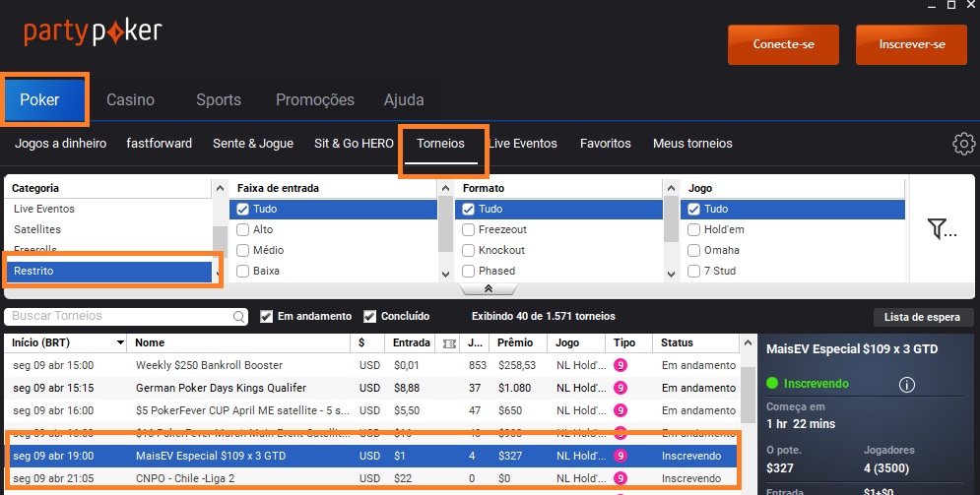
Task: Enable the Alto buy-in checkbox
Action: pyautogui.click(x=243, y=229)
